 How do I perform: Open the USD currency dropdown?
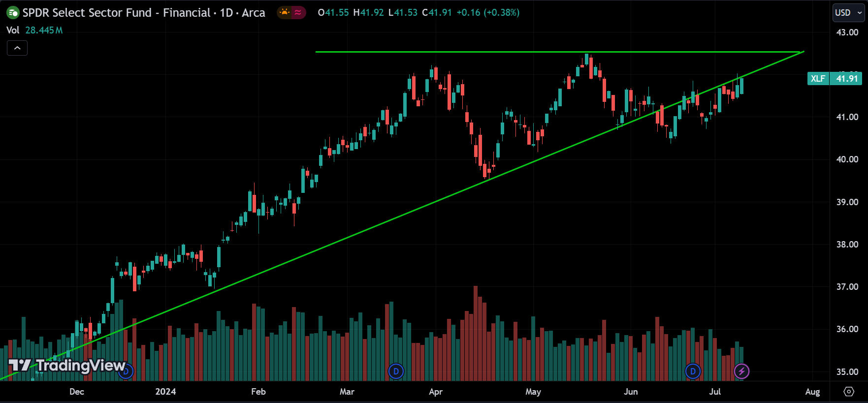(848, 13)
